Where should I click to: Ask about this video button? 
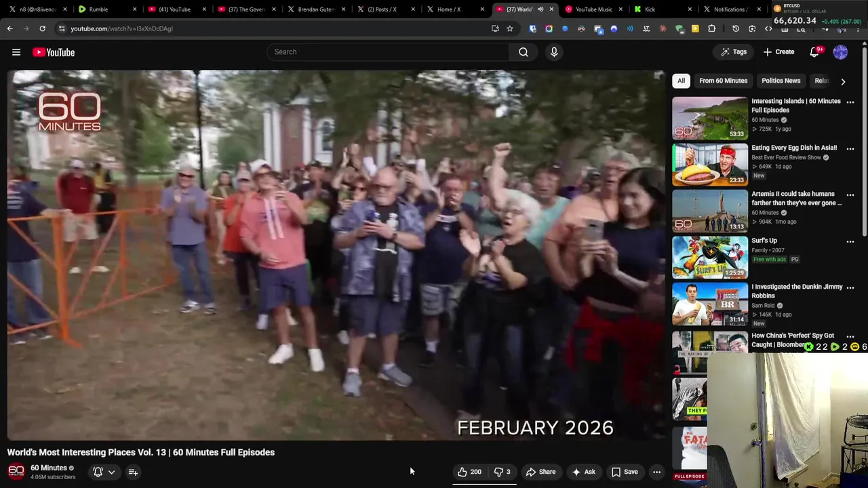583,472
